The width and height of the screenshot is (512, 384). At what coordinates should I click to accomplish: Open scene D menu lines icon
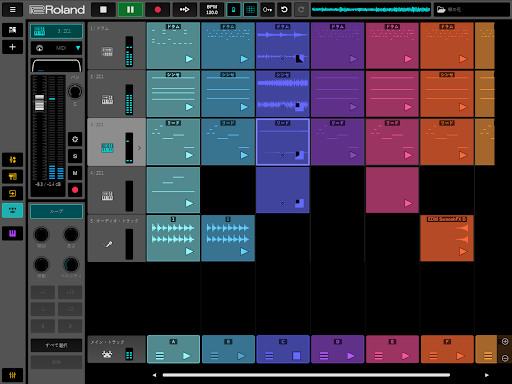coord(324,356)
